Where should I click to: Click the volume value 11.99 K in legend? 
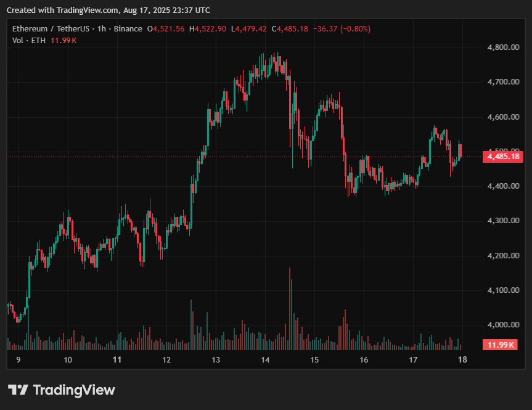click(63, 41)
